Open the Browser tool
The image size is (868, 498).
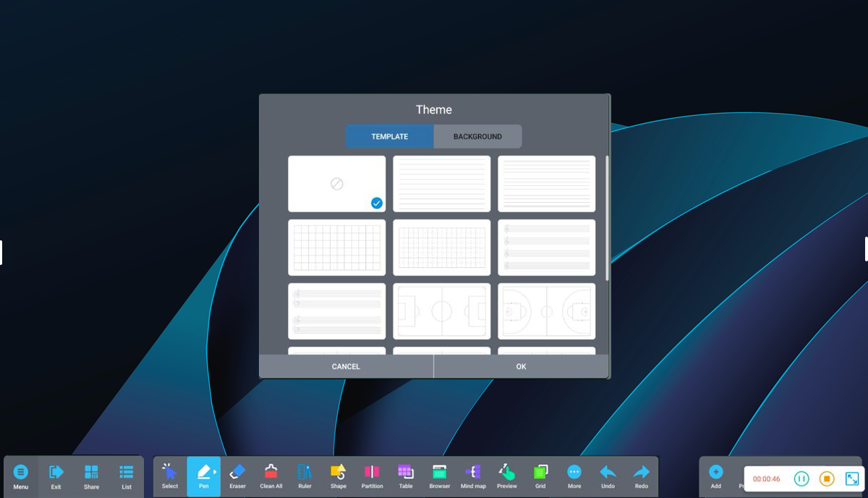click(x=440, y=475)
